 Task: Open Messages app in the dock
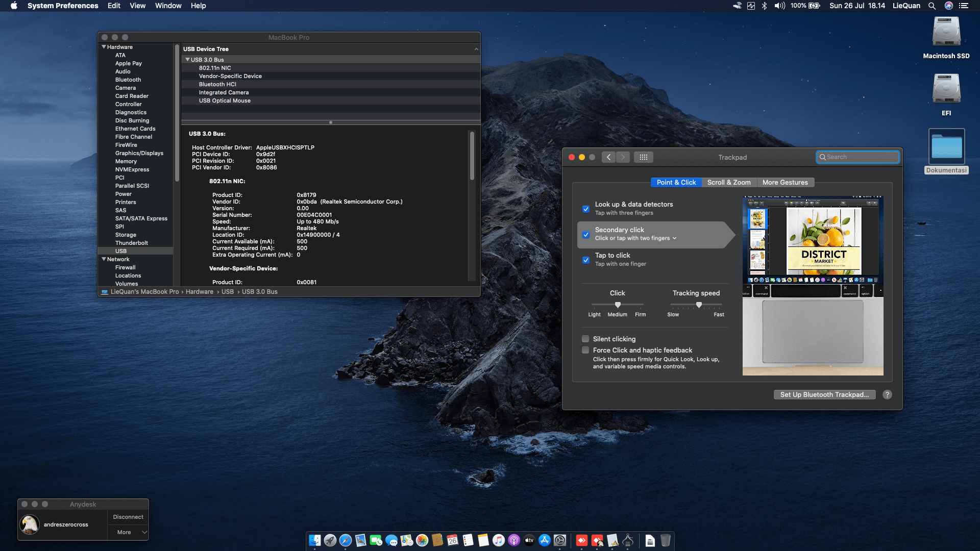tap(391, 540)
